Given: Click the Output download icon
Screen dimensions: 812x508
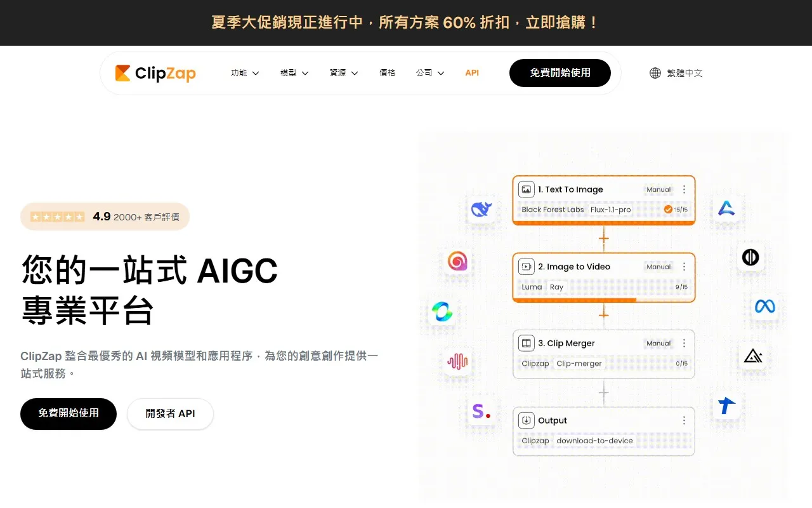Looking at the screenshot, I should (526, 420).
